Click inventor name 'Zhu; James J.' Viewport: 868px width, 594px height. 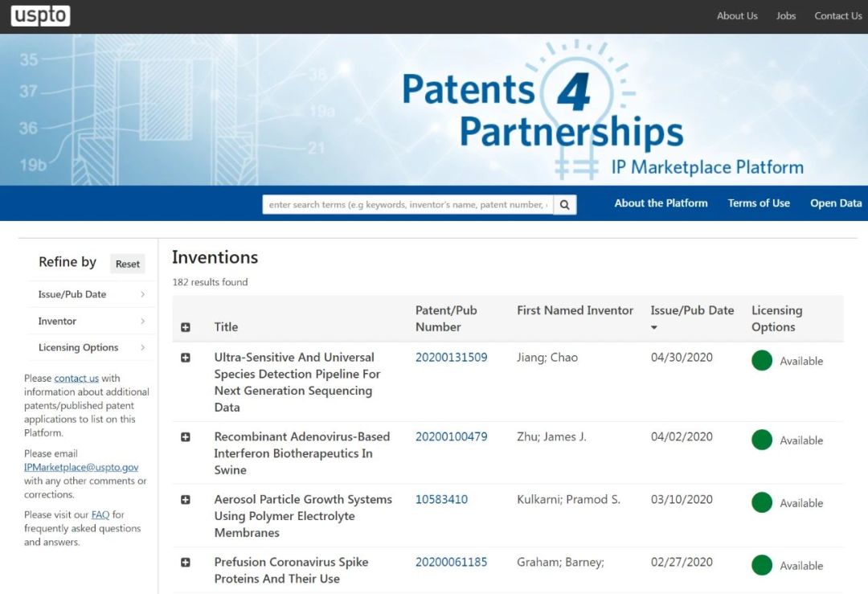click(551, 436)
